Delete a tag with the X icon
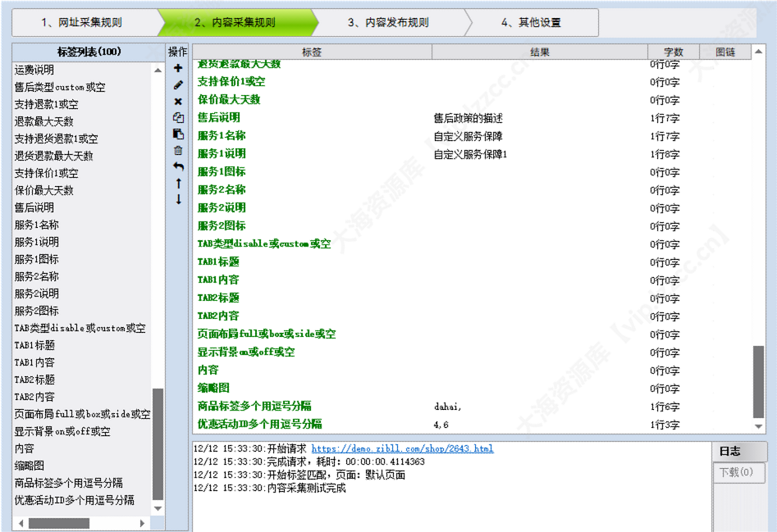The image size is (777, 532). (x=177, y=101)
